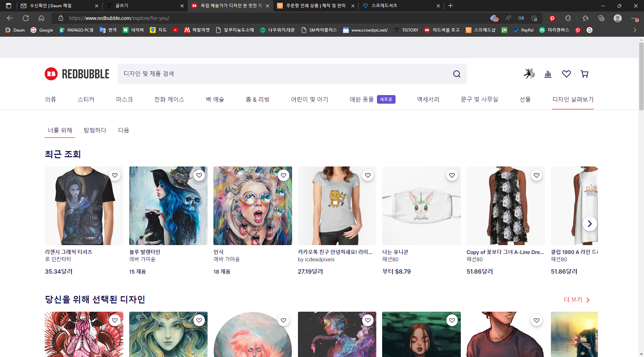Open browser settings and more menu
The width and height of the screenshot is (644, 357).
634,18
